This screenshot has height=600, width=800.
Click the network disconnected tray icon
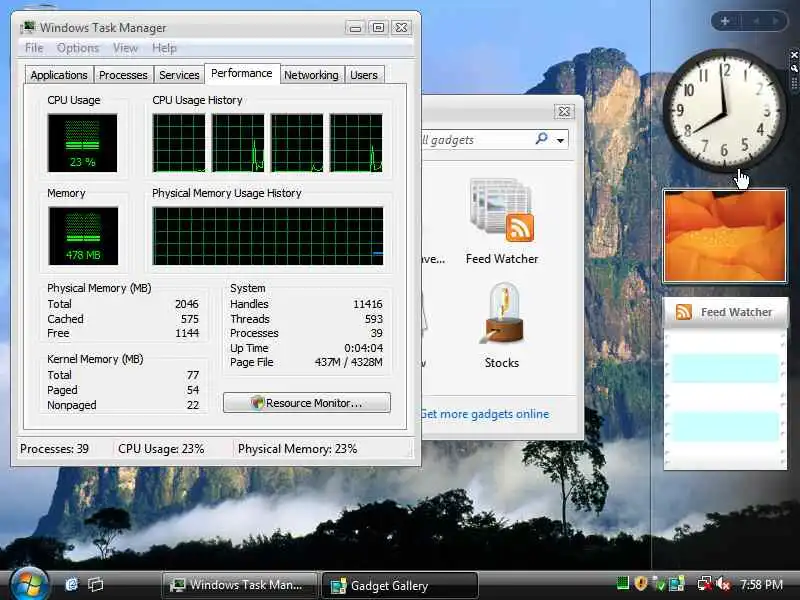pyautogui.click(x=705, y=583)
